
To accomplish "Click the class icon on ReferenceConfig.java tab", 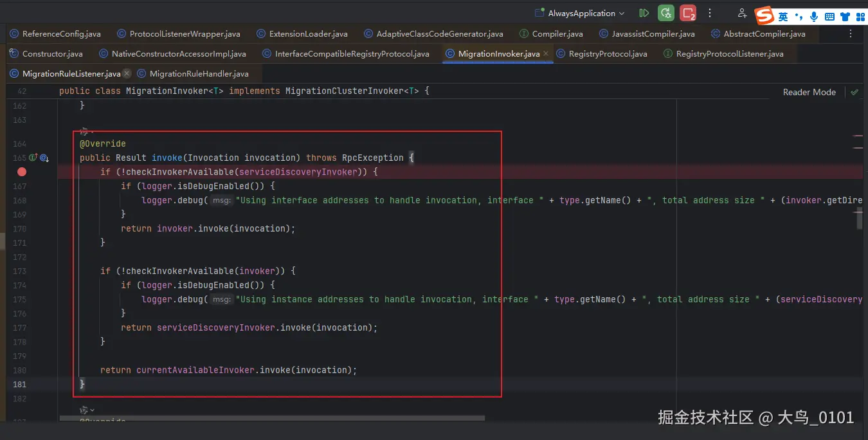I will pos(14,33).
